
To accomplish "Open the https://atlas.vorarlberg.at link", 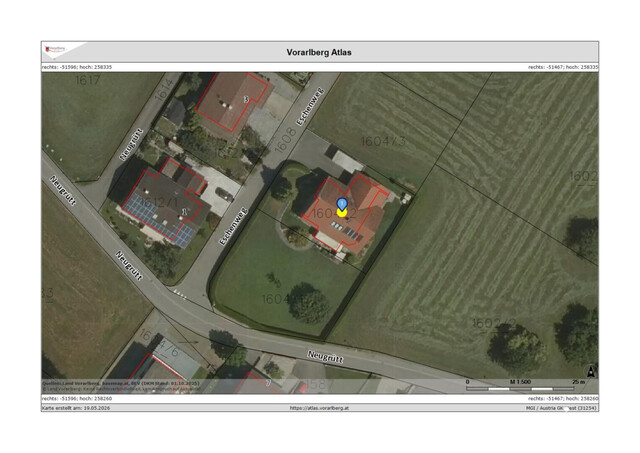I will click(x=319, y=408).
